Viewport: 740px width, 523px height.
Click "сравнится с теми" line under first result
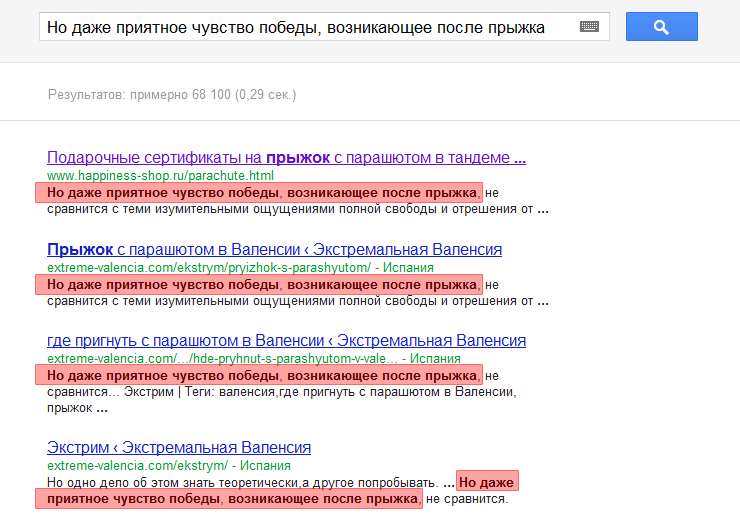290,210
